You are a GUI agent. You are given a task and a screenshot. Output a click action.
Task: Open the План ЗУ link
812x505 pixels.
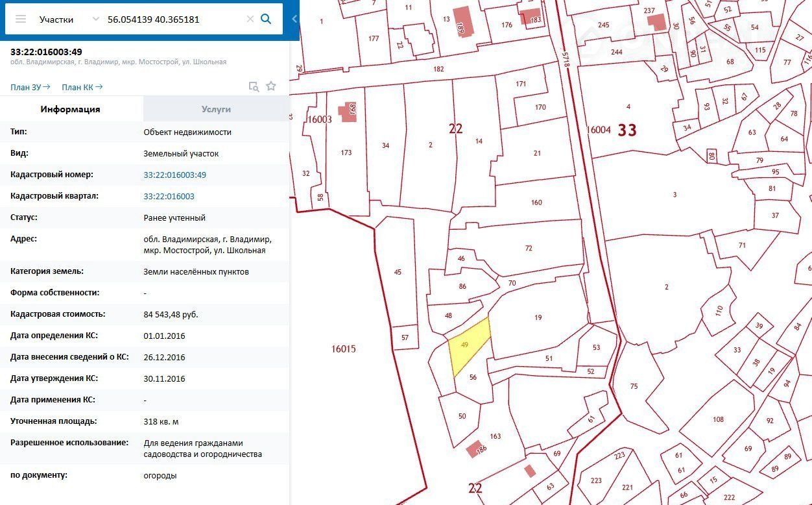pyautogui.click(x=30, y=87)
